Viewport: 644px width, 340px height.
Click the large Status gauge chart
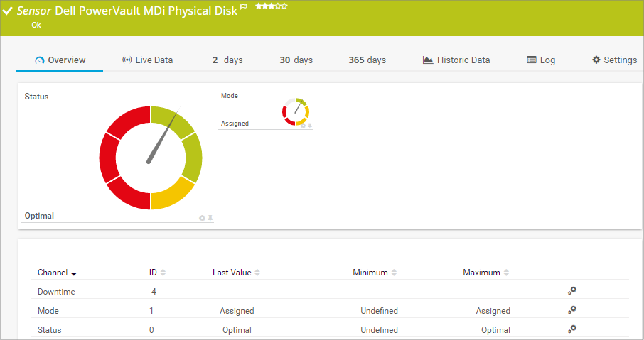click(151, 158)
